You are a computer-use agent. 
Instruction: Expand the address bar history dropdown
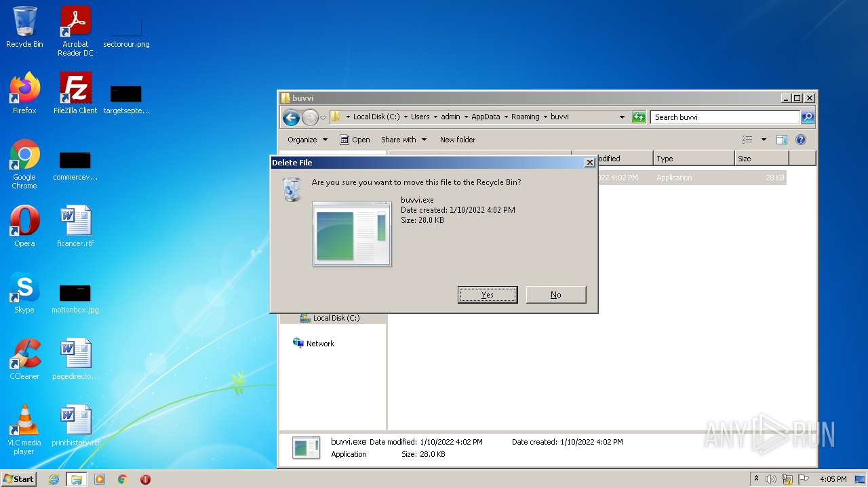[622, 117]
